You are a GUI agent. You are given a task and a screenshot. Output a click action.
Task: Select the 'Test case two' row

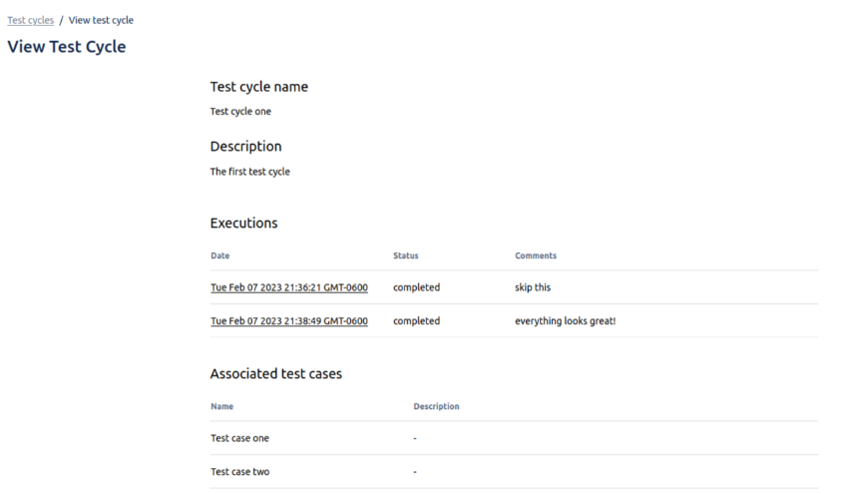pos(239,472)
